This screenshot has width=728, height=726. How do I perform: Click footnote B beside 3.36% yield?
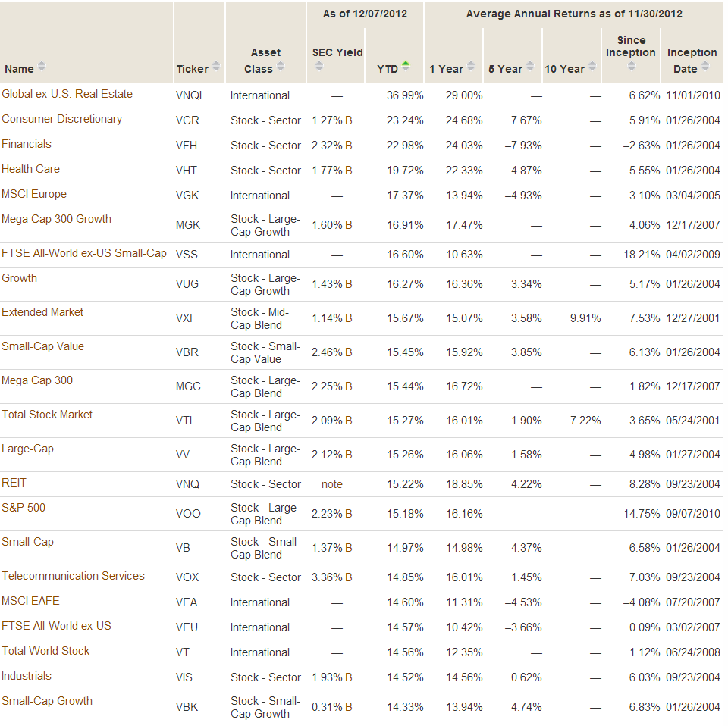tap(348, 577)
